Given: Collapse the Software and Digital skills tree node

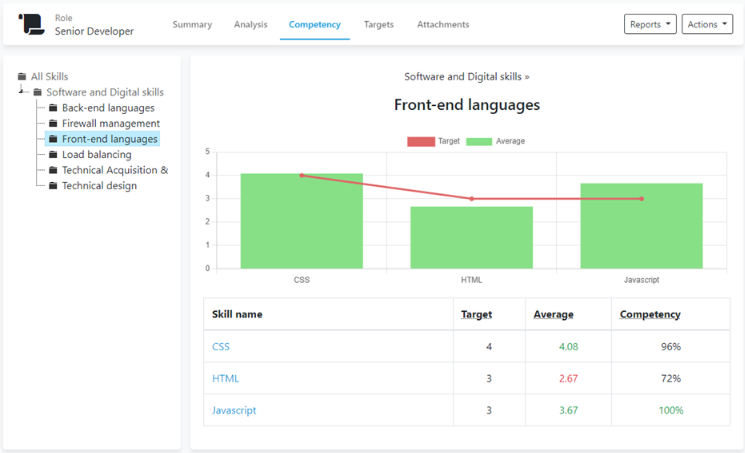Looking at the screenshot, I should pyautogui.click(x=22, y=92).
